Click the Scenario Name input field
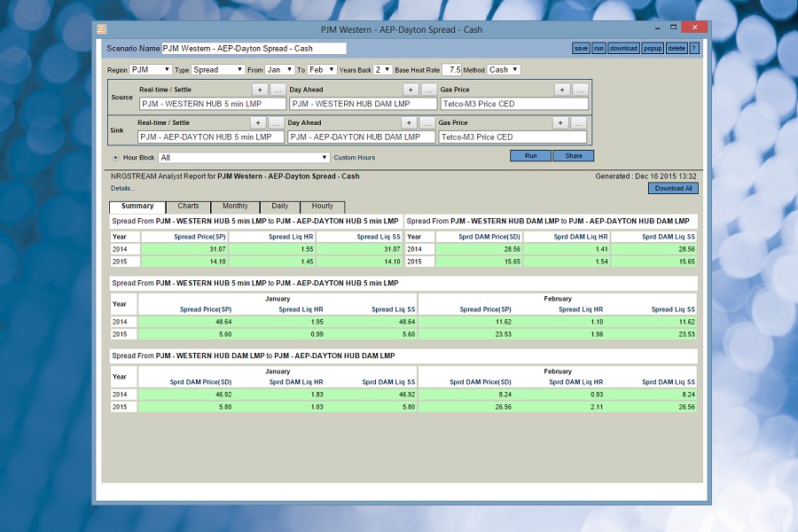The width and height of the screenshot is (798, 532). [x=254, y=49]
